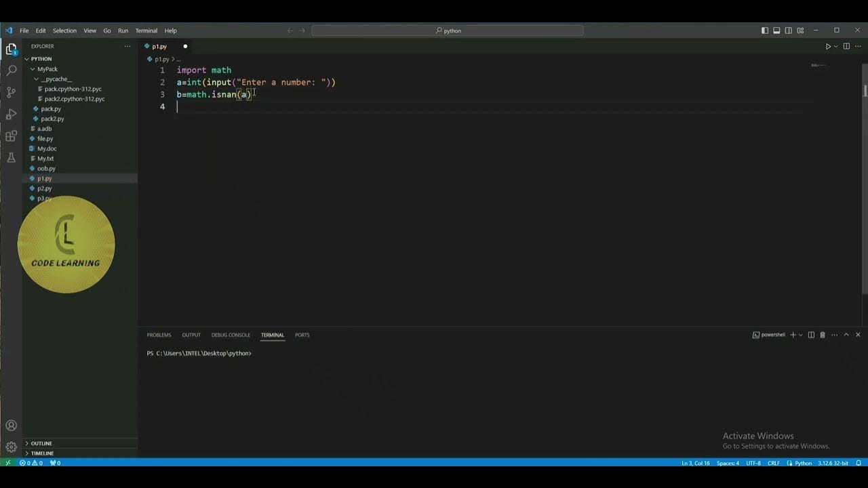Open Explorer Views and More Actions ellipsis
Viewport: 868px width, 488px height.
(127, 46)
